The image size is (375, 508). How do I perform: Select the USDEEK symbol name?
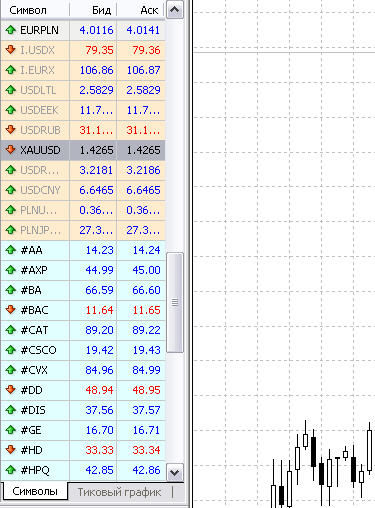pos(39,110)
